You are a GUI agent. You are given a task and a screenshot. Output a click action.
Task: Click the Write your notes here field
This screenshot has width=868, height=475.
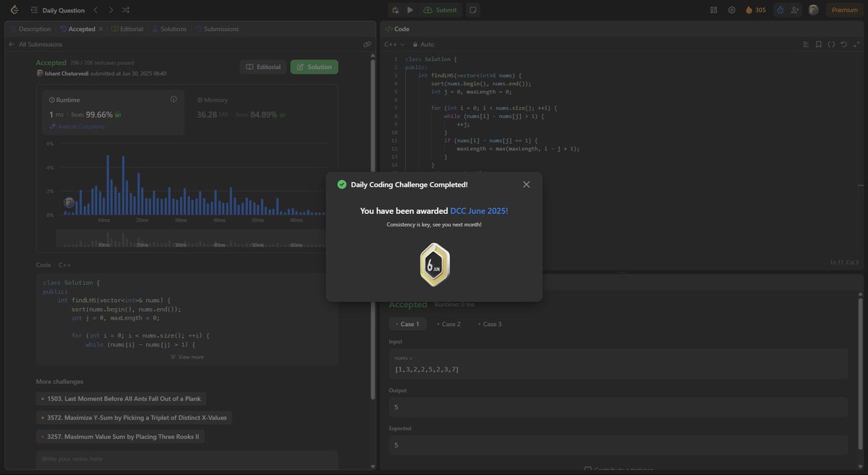pyautogui.click(x=187, y=461)
